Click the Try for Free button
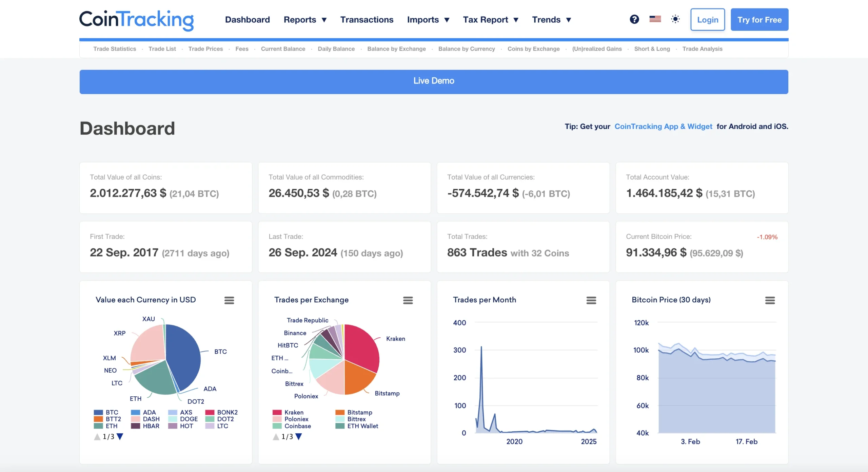 click(759, 20)
